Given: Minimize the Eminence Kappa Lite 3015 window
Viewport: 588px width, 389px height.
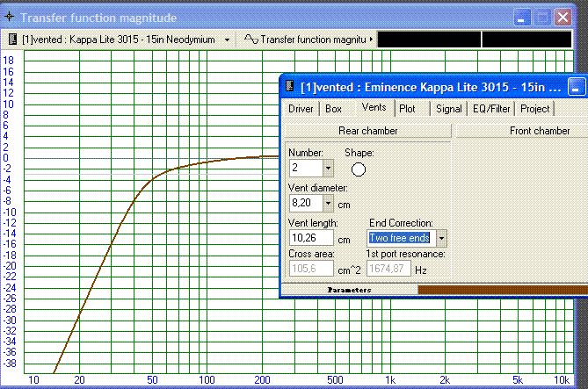Looking at the screenshot, I should point(577,87).
